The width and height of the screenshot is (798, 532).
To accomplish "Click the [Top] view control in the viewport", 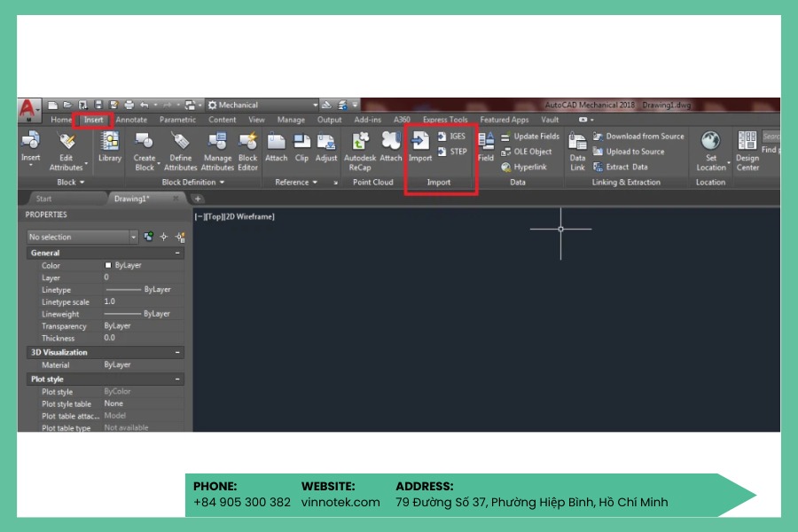I will click(215, 217).
